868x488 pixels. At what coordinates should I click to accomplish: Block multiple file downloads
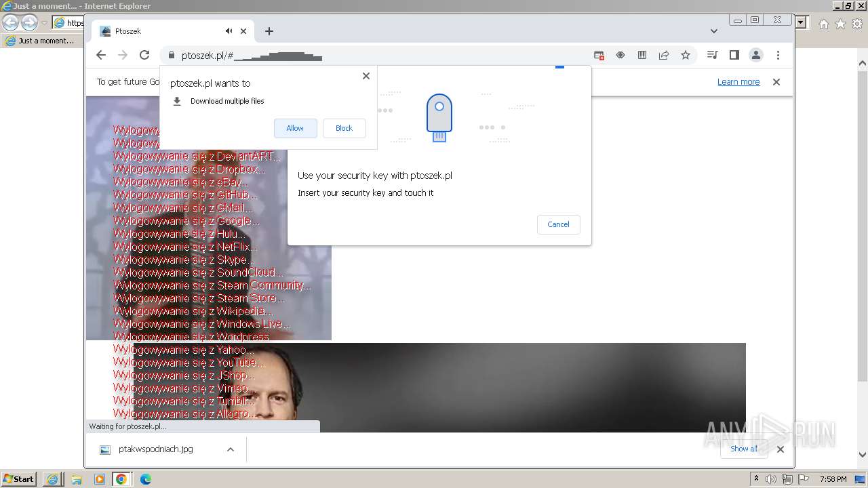(344, 128)
